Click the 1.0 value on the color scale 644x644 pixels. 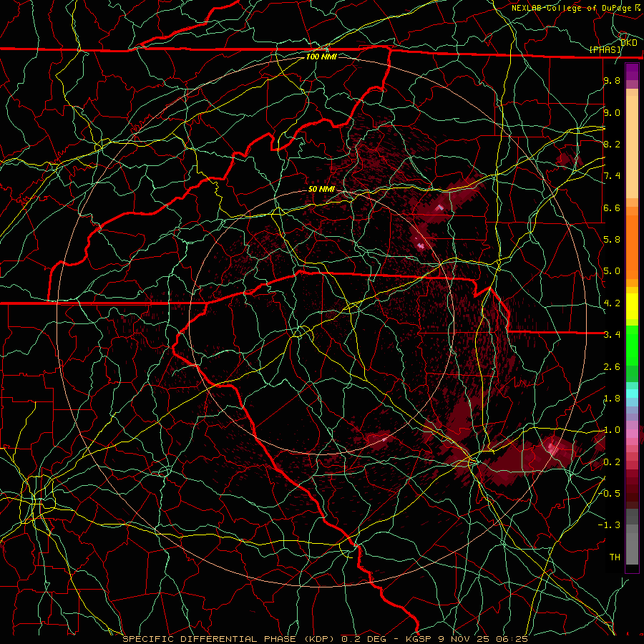click(612, 430)
